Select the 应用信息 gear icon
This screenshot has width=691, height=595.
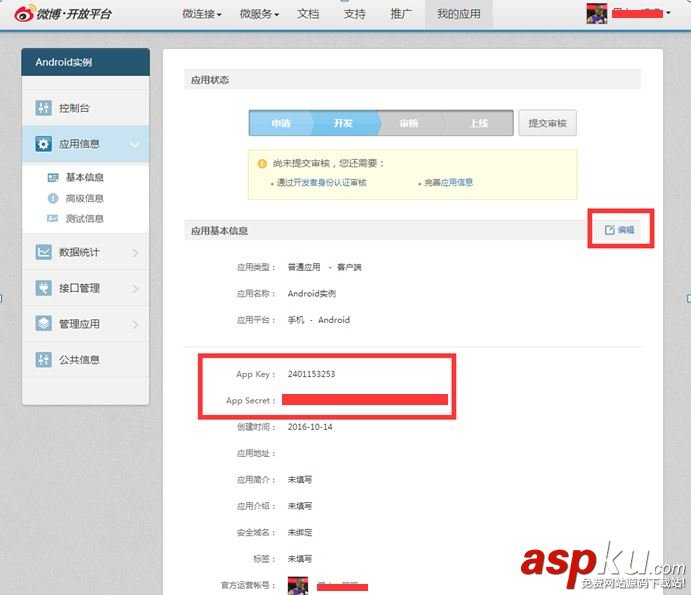coord(43,144)
